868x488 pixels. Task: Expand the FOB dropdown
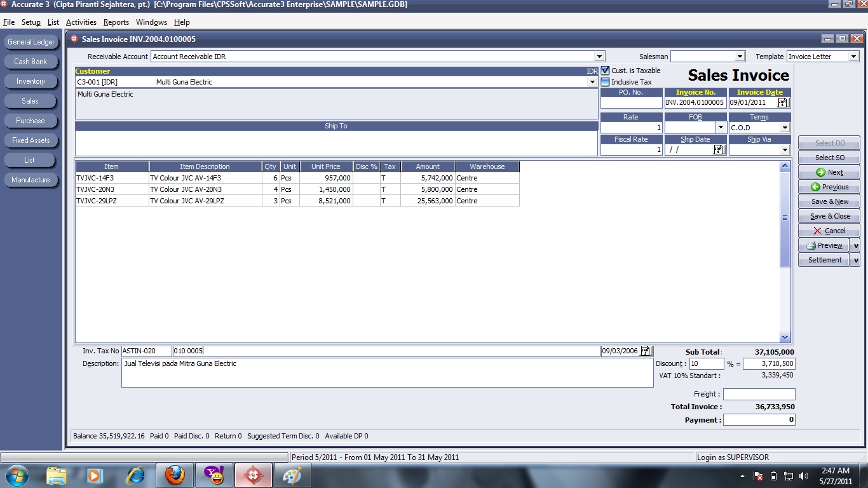721,127
